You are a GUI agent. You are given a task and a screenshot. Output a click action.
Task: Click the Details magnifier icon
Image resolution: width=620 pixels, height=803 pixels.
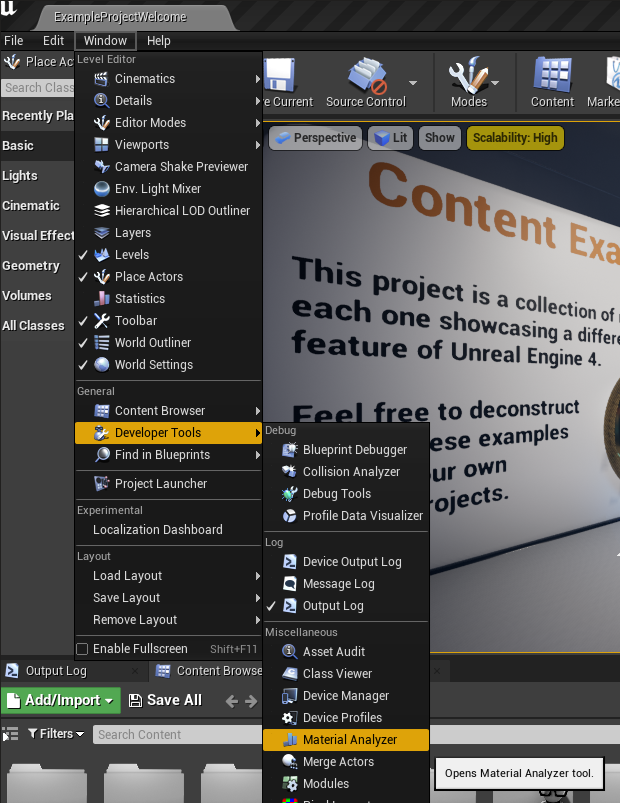[102, 101]
